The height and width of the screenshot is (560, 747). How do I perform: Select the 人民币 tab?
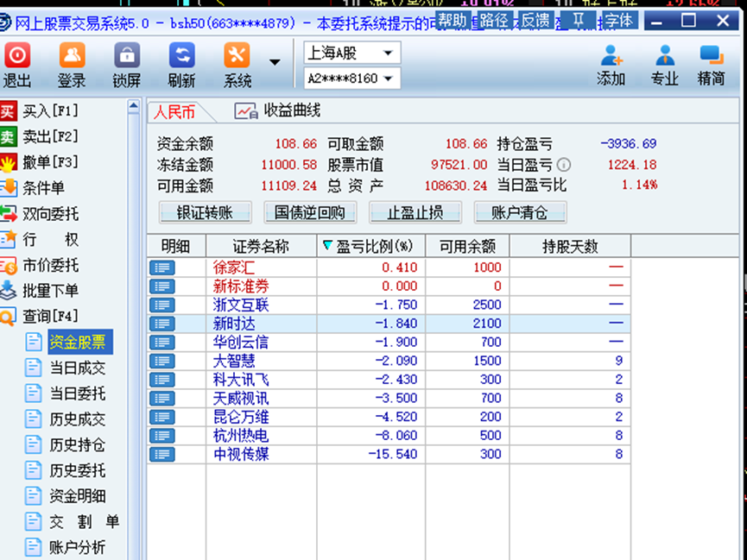(175, 112)
